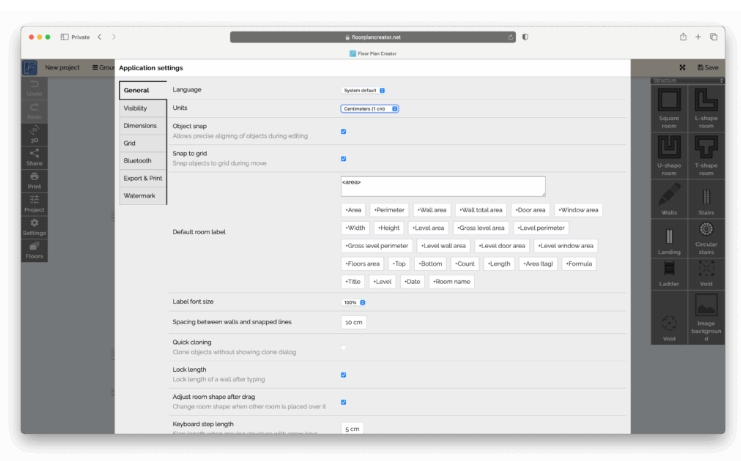Disable the Object snap checkbox

pos(343,131)
